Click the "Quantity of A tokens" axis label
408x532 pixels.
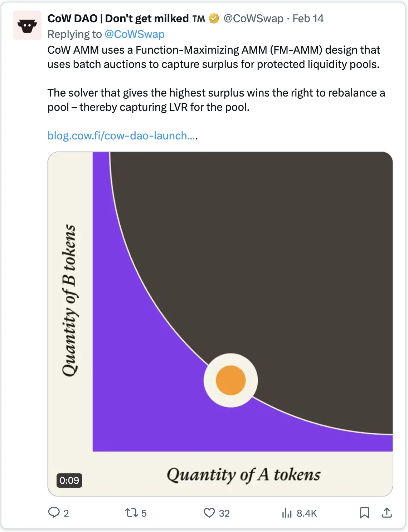(x=243, y=475)
